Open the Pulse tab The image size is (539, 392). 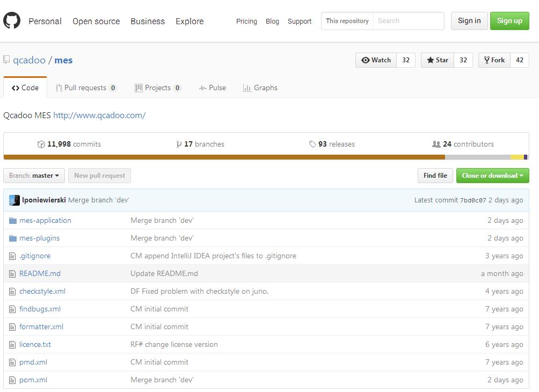pos(213,88)
